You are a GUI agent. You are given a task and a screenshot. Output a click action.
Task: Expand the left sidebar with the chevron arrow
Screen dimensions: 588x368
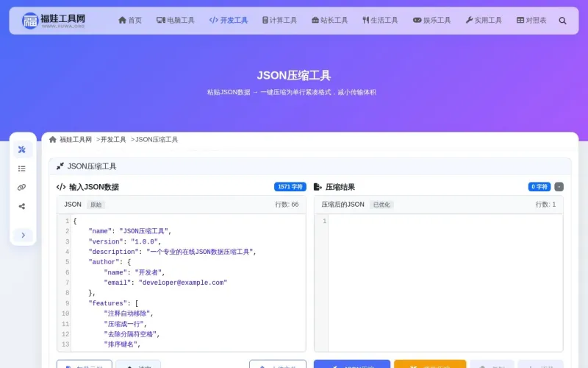(24, 235)
